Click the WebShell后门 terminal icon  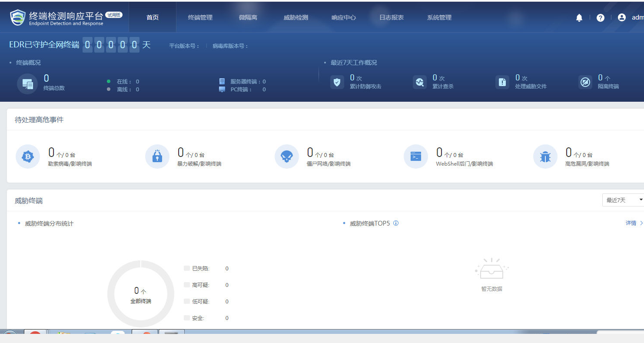[415, 157]
